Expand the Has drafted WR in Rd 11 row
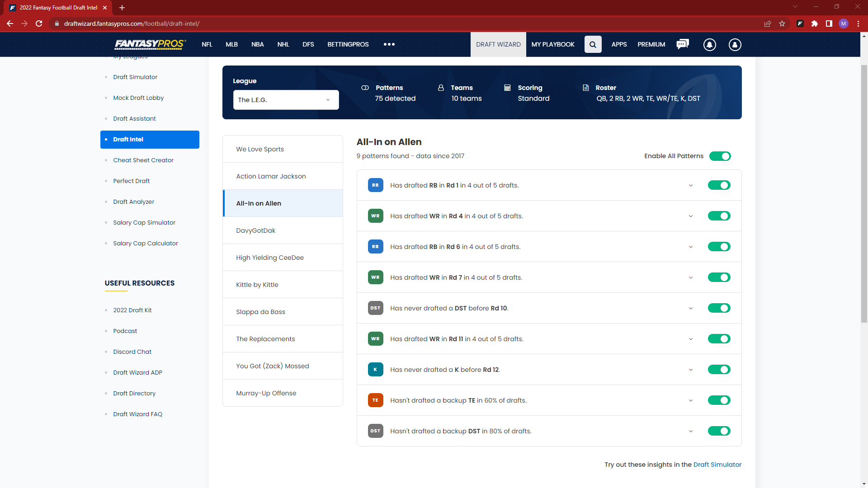This screenshot has height=488, width=868. click(x=691, y=338)
